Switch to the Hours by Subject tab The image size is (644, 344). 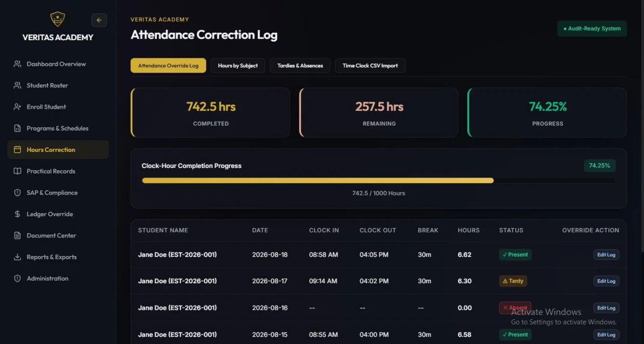238,65
